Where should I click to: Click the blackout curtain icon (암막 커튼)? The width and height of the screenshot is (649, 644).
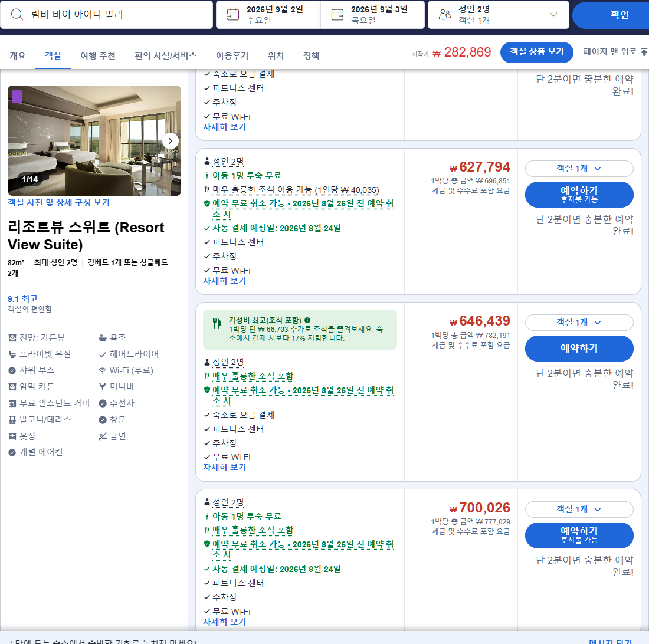tap(12, 387)
